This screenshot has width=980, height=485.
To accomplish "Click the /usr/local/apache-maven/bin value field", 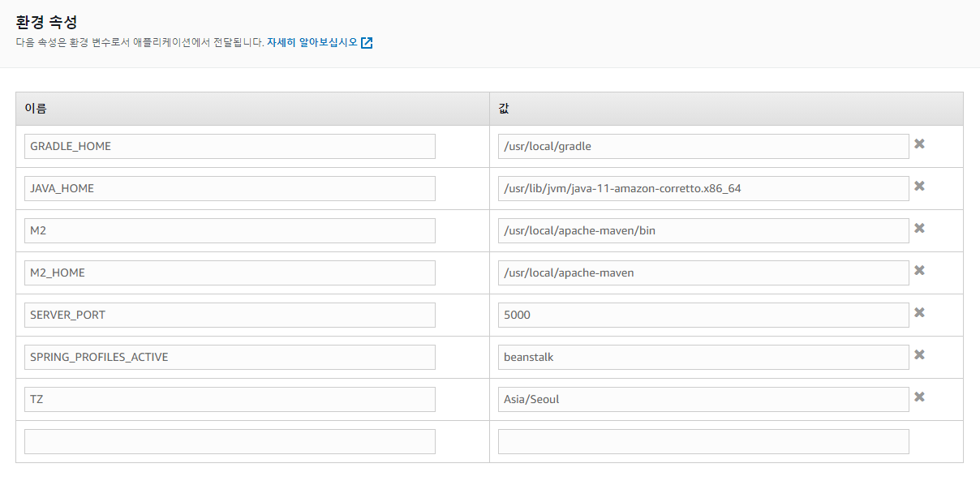I will coord(703,230).
